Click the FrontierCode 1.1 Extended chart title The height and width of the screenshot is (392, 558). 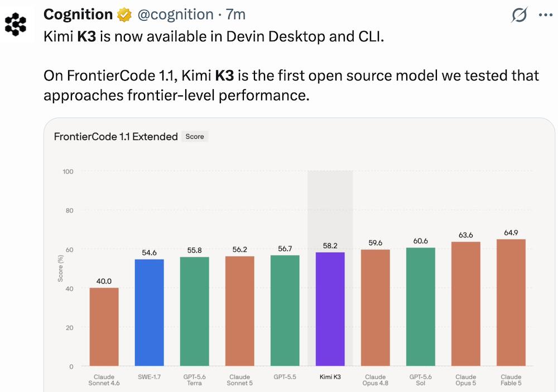pos(116,137)
